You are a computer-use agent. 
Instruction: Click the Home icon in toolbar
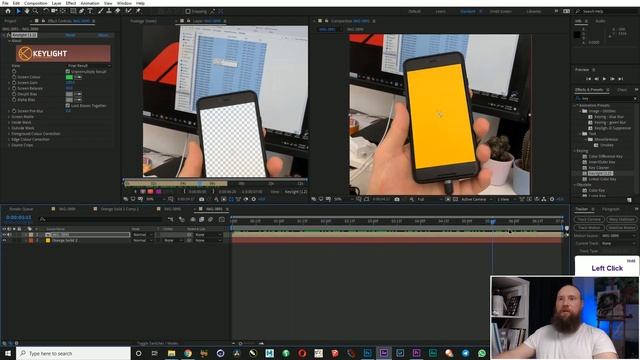coord(8,11)
